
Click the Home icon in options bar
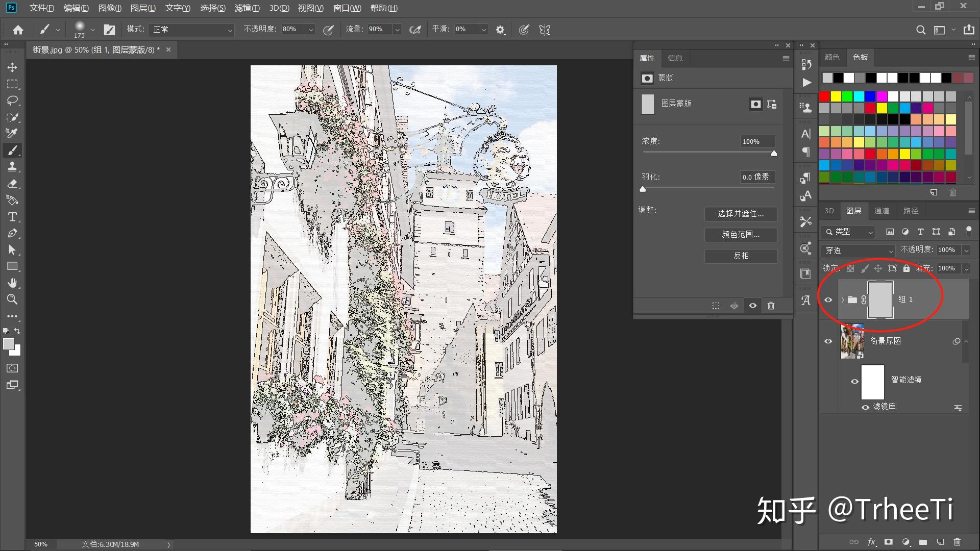(18, 30)
